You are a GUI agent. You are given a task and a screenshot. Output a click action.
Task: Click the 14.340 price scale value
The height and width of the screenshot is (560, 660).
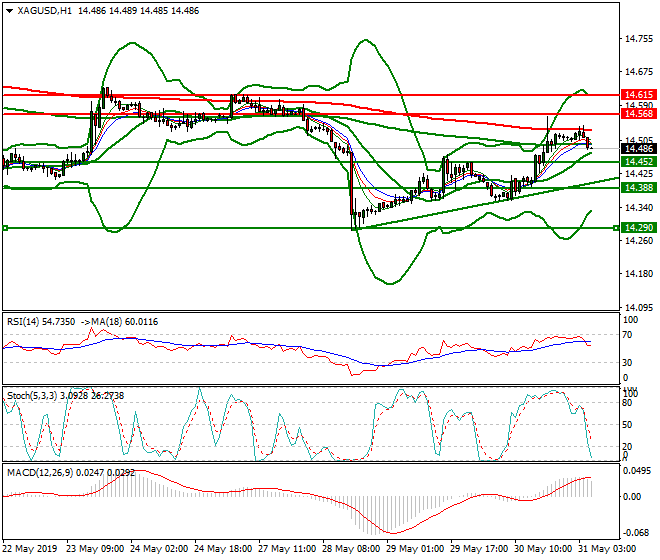pos(639,208)
